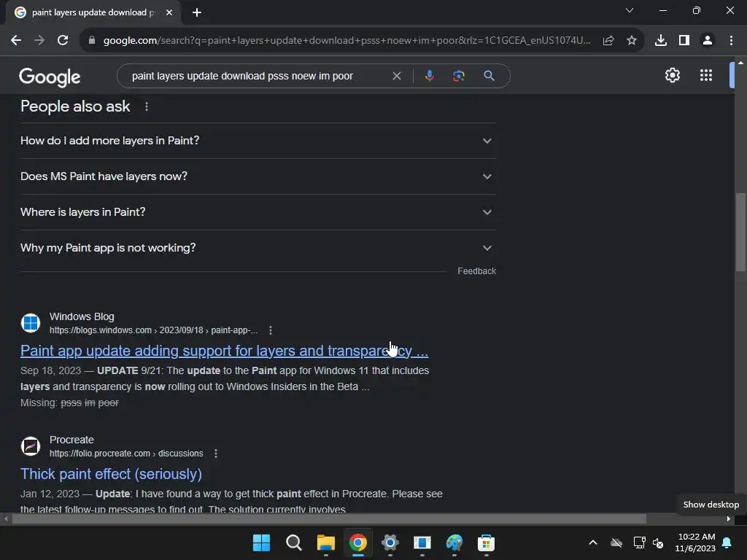Screen dimensions: 747x560
Task: Open the Windows Start menu
Action: (x=261, y=542)
